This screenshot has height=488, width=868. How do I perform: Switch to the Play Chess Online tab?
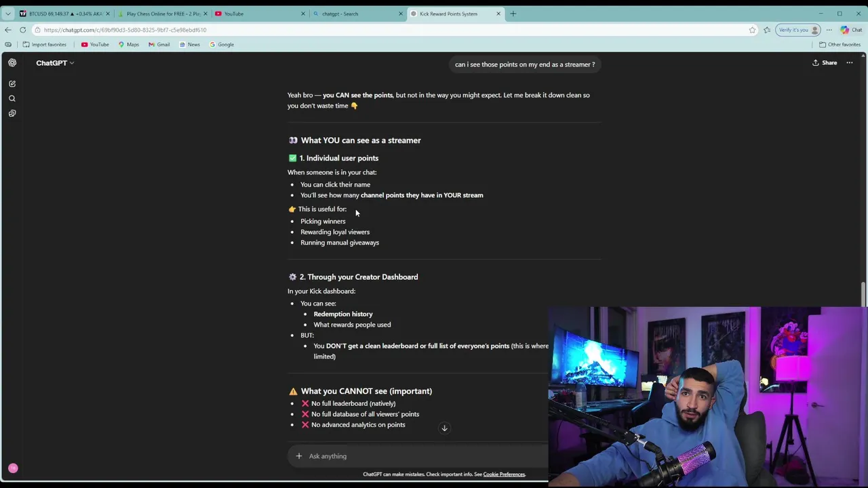[x=163, y=14]
